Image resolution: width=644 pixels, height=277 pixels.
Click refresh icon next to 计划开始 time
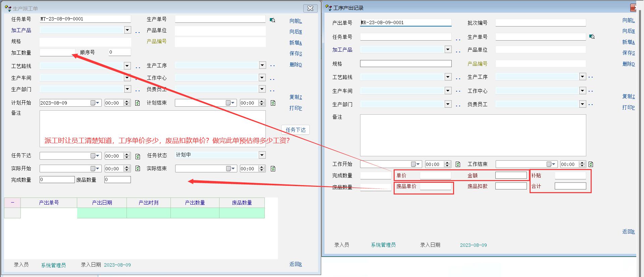137,103
